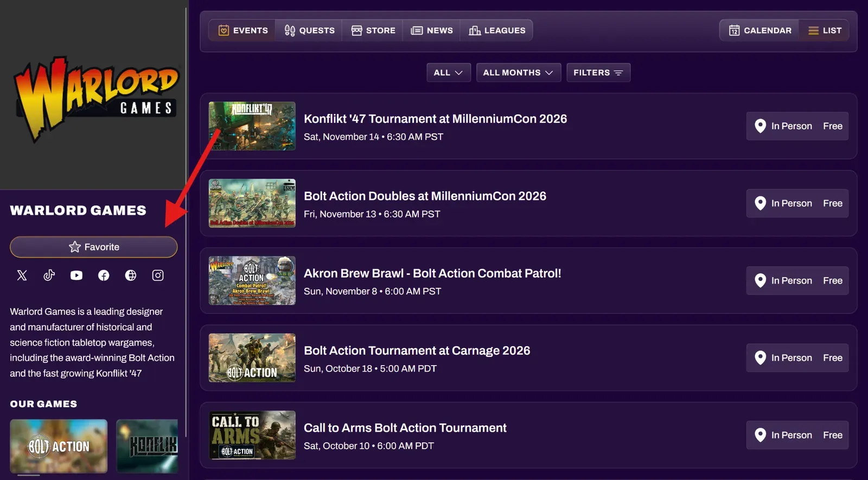This screenshot has height=480, width=868.
Task: Switch to Calendar view
Action: pyautogui.click(x=760, y=30)
